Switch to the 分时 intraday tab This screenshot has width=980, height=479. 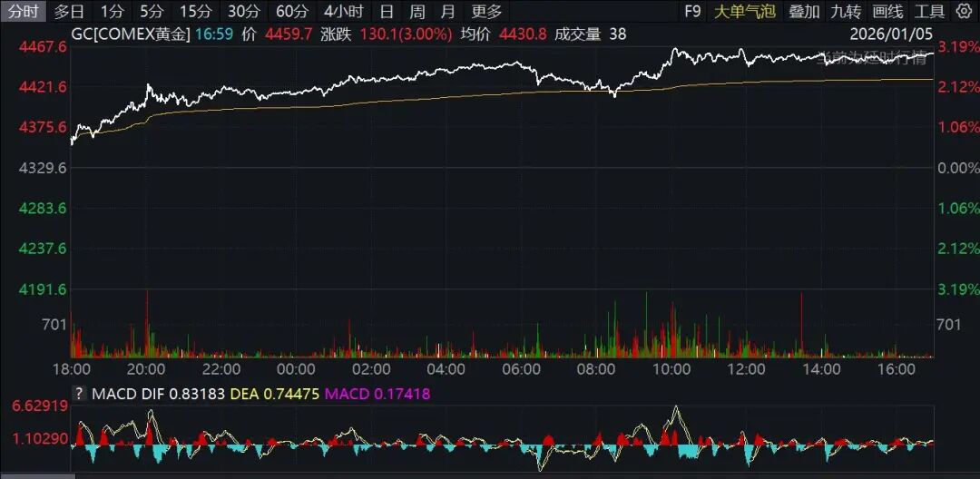tap(23, 12)
